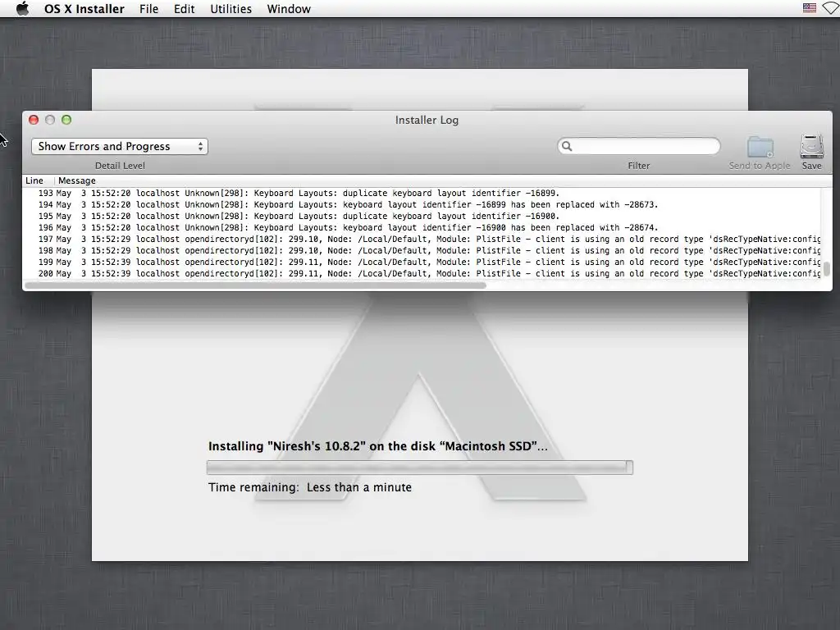Open the OS X Installer menu
Image resolution: width=840 pixels, height=630 pixels.
(84, 9)
